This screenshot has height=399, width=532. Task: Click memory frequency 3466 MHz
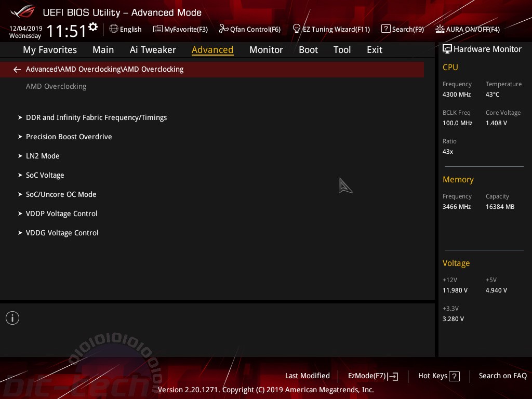[x=456, y=207]
